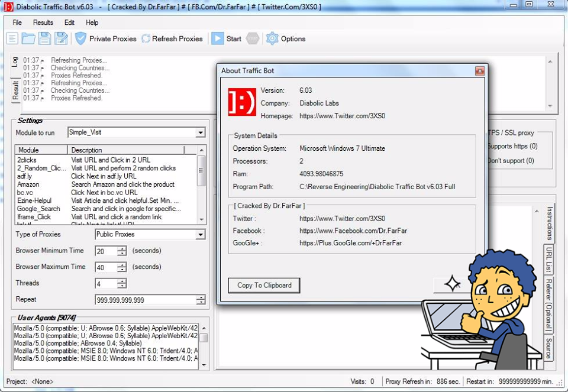Increase Browser Maximum Time spinner

tap(122, 265)
